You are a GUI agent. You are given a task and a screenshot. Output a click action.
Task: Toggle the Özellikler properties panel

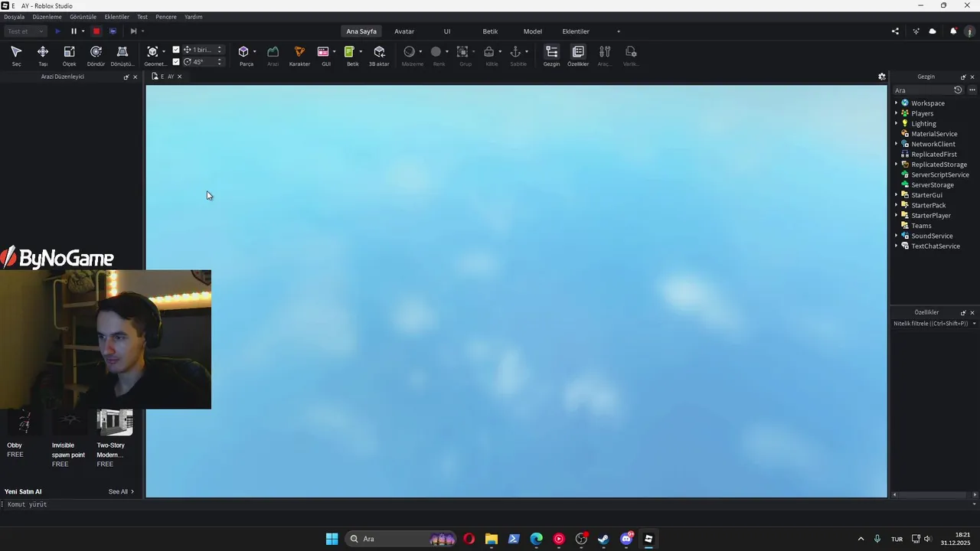(x=578, y=55)
